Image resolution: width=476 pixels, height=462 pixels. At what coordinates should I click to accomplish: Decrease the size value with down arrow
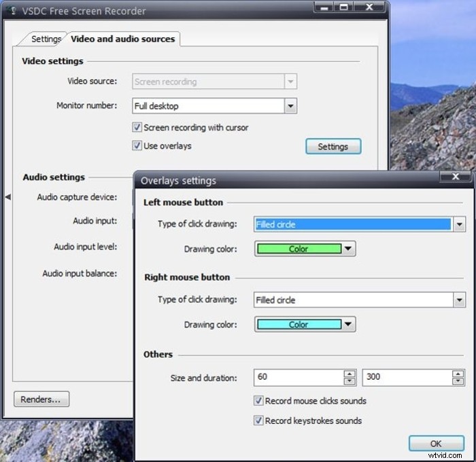(350, 381)
